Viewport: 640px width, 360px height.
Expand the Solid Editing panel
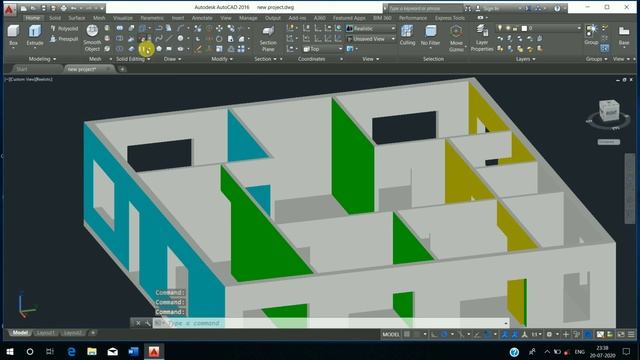(x=133, y=59)
